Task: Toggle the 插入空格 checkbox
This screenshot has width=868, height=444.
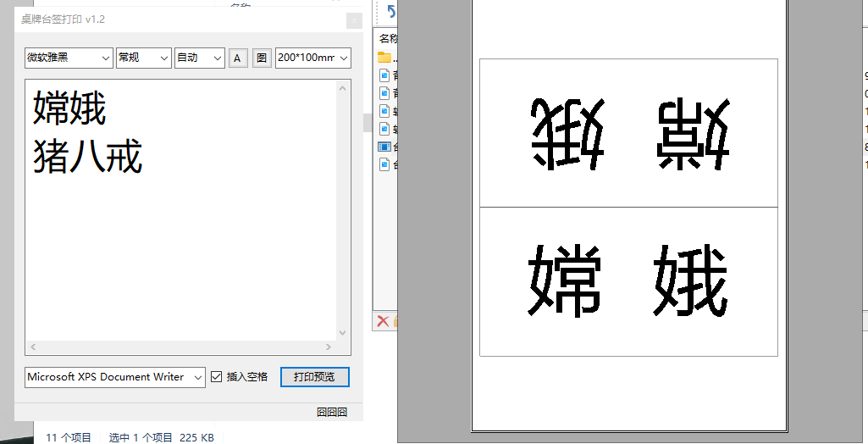Action: (217, 377)
